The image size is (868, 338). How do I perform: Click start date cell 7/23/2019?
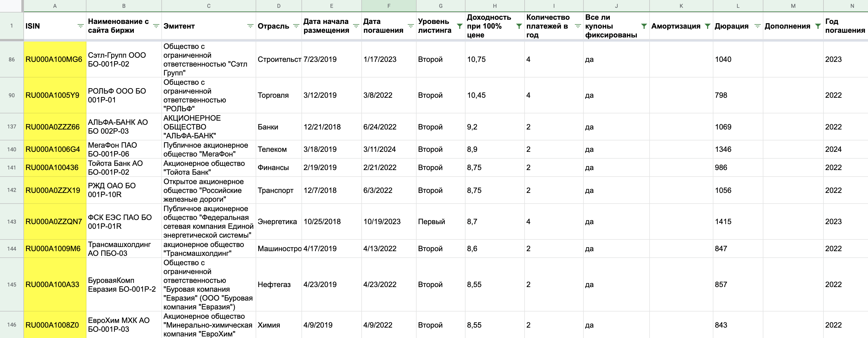click(332, 59)
